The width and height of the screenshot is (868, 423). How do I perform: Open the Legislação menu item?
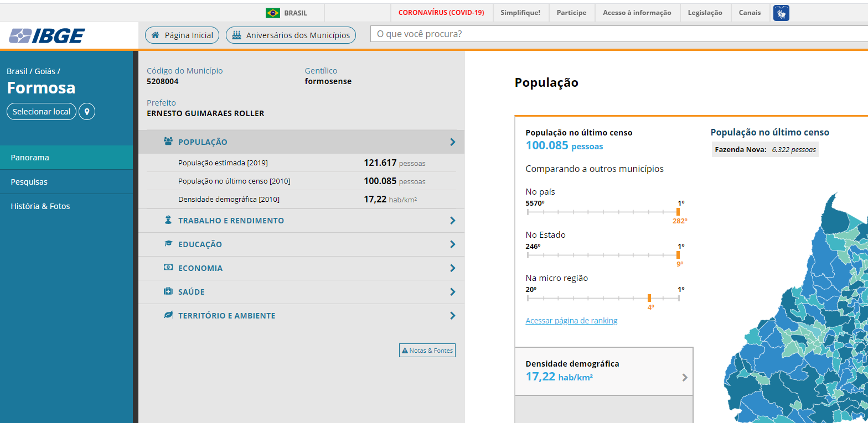[705, 13]
